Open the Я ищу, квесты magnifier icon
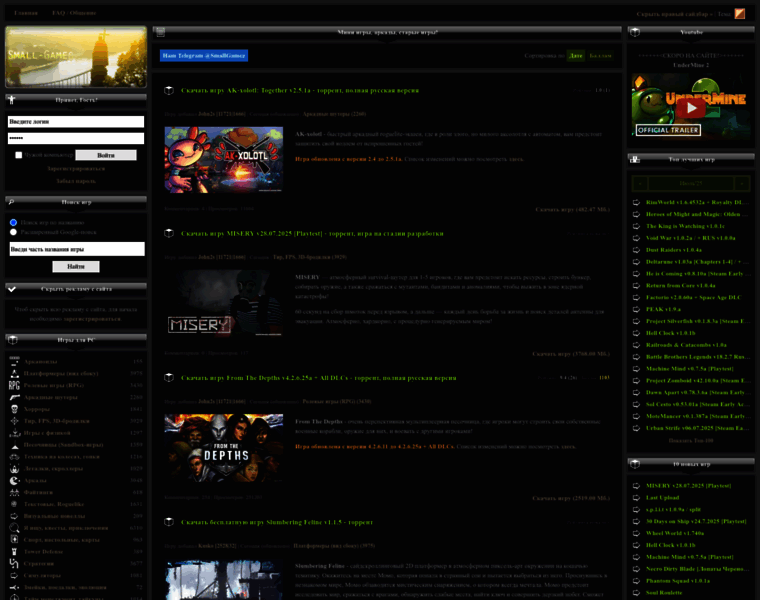The image size is (760, 600). (15, 528)
